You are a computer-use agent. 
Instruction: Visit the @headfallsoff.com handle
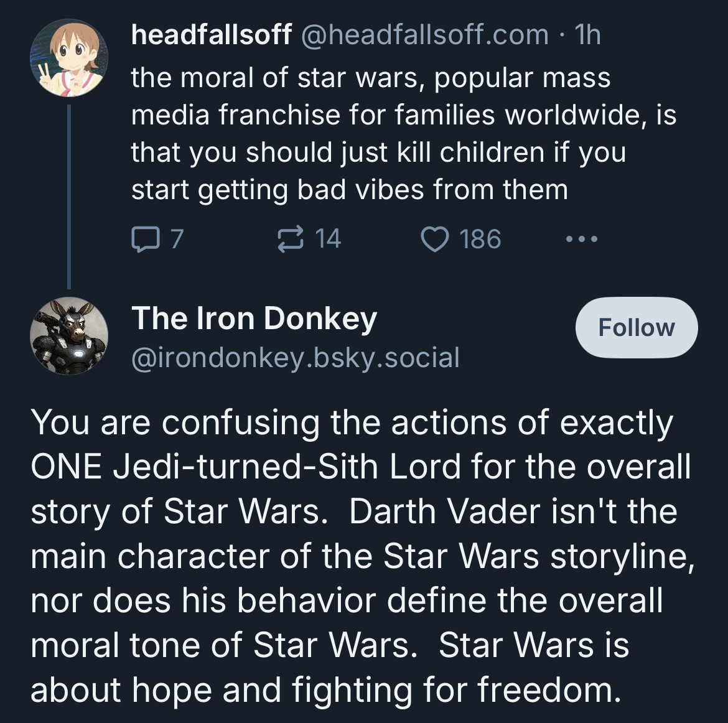(425, 35)
